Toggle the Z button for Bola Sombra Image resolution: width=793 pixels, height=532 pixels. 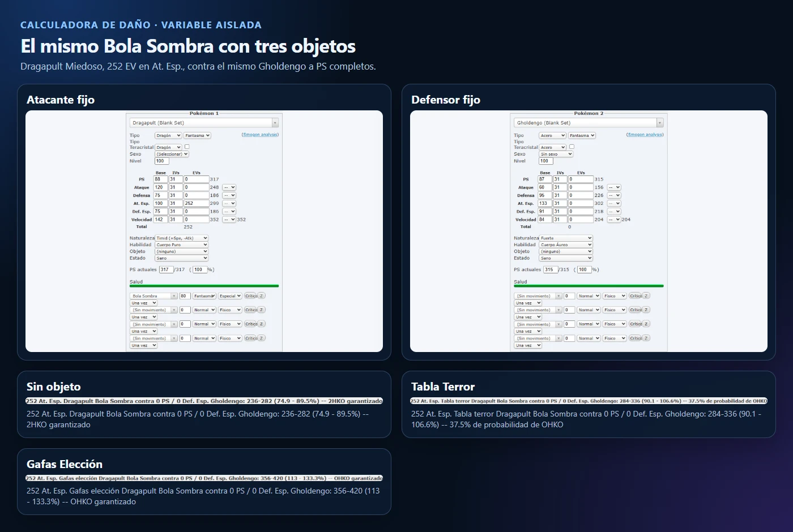point(262,296)
